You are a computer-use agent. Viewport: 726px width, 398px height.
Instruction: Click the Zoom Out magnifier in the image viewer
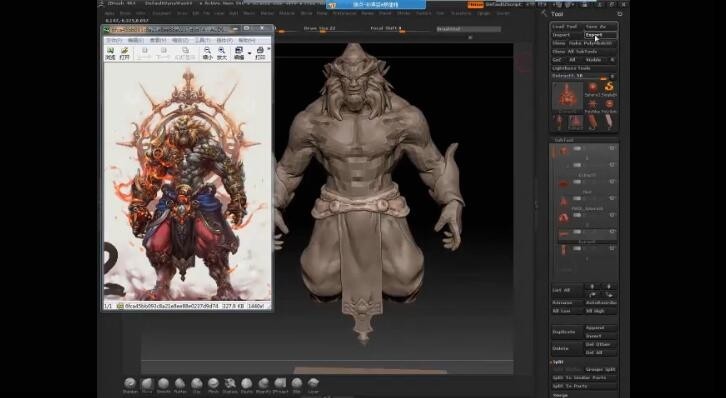pos(207,53)
